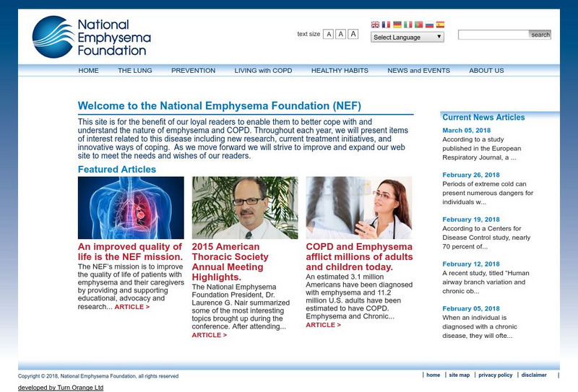578x392 pixels.
Task: Select the Italian flag
Action: [x=407, y=25]
